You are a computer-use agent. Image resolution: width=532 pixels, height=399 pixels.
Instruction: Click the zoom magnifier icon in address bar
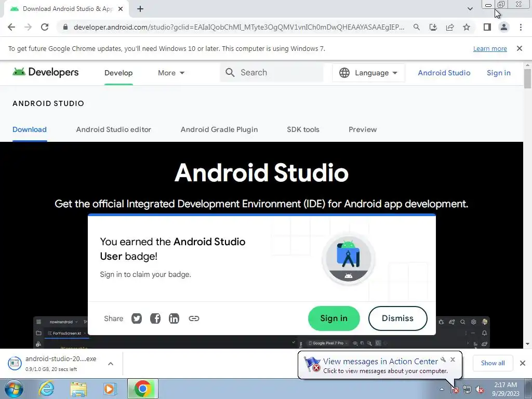point(417,27)
